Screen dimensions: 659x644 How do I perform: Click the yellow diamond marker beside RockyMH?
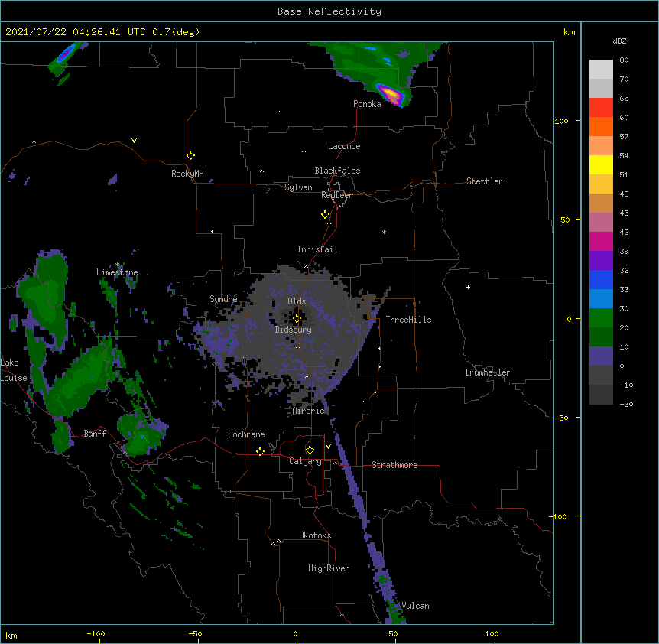pyautogui.click(x=191, y=156)
